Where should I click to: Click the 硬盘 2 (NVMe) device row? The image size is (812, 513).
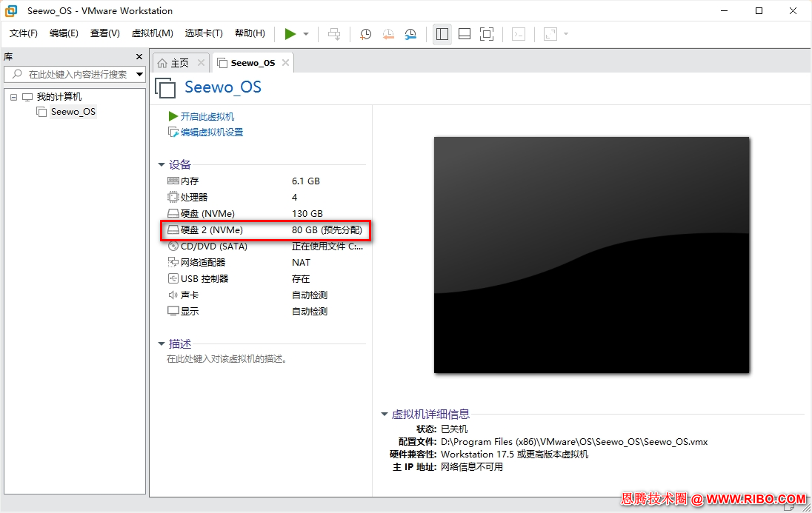[x=266, y=229]
